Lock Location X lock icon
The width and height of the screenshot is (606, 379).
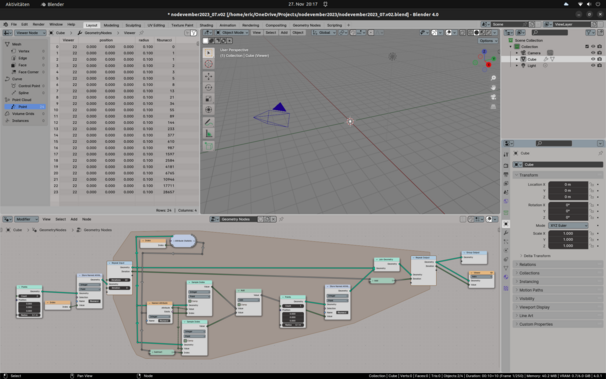592,184
